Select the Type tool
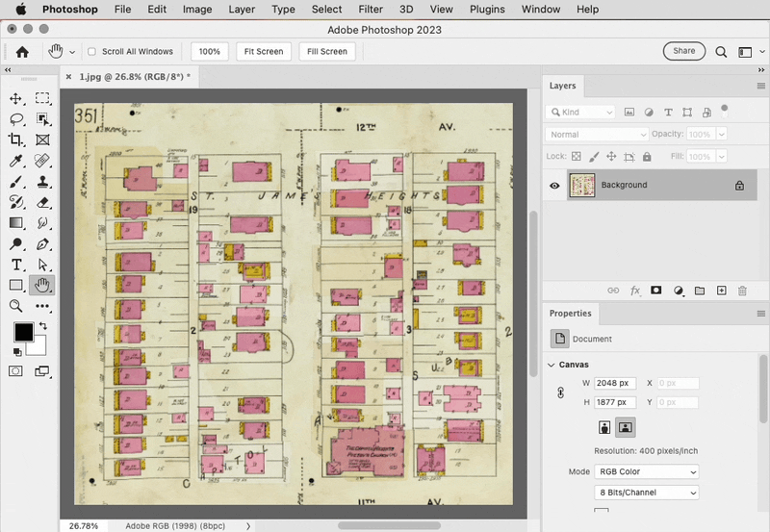This screenshot has height=532, width=770. coord(15,265)
